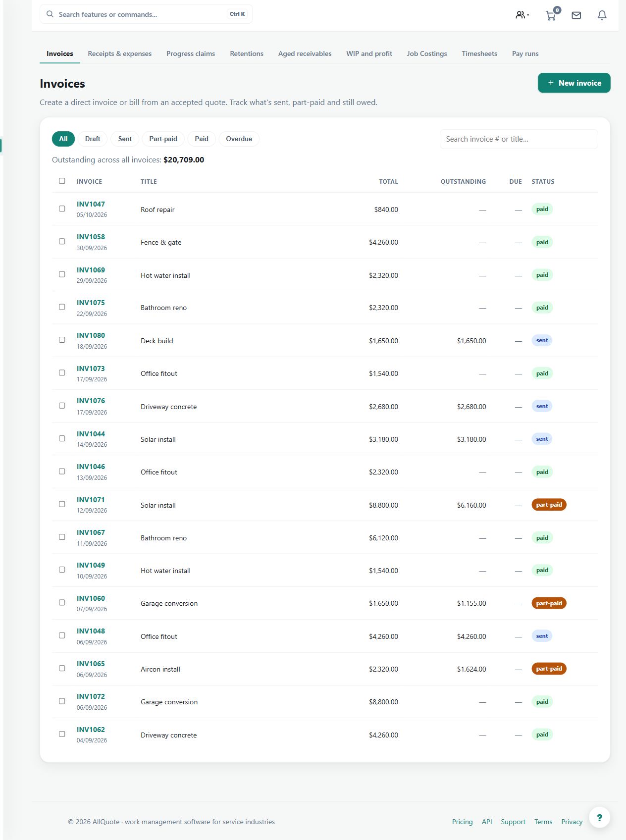Click the Search features or commands field

146,14
